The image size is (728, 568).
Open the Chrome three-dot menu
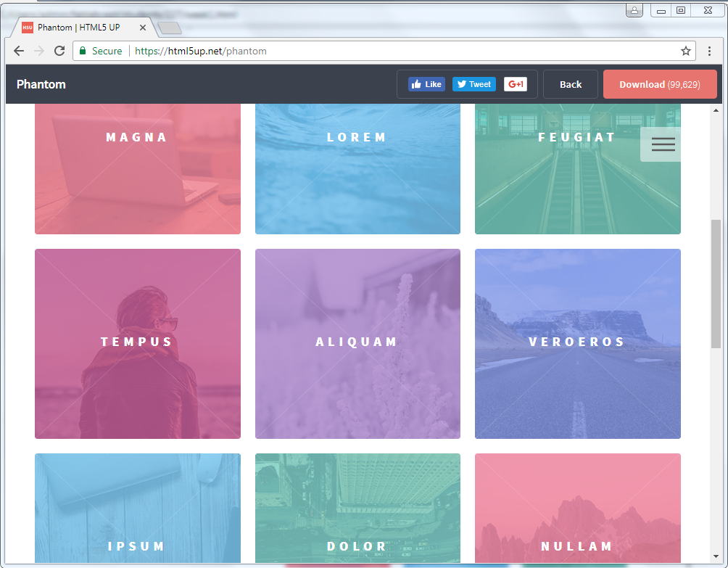click(x=709, y=51)
